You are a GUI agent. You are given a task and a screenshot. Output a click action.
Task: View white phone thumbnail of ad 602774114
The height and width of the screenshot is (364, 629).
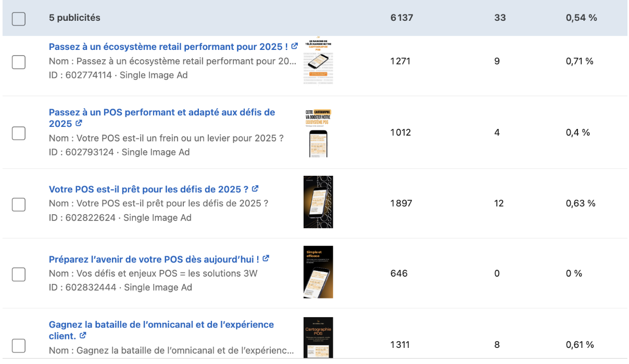click(x=318, y=62)
